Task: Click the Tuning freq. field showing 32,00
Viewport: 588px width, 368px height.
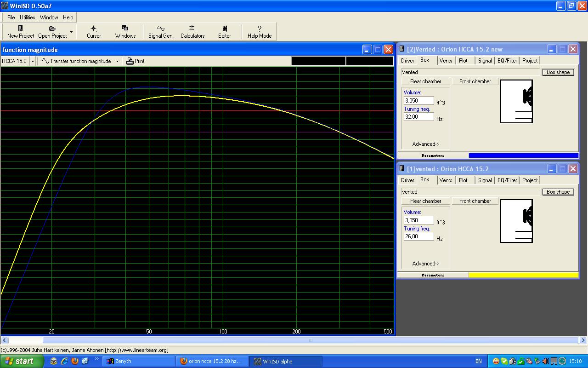Action: pyautogui.click(x=418, y=117)
